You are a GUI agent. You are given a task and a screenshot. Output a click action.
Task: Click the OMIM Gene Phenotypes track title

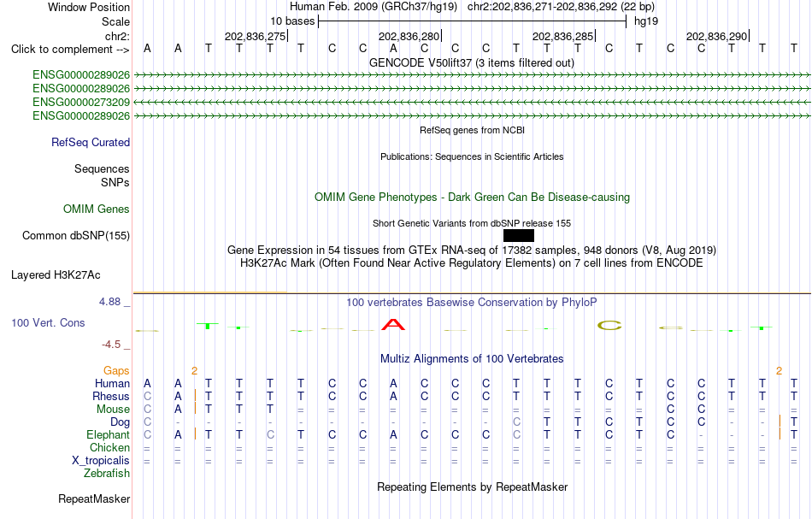pyautogui.click(x=473, y=197)
